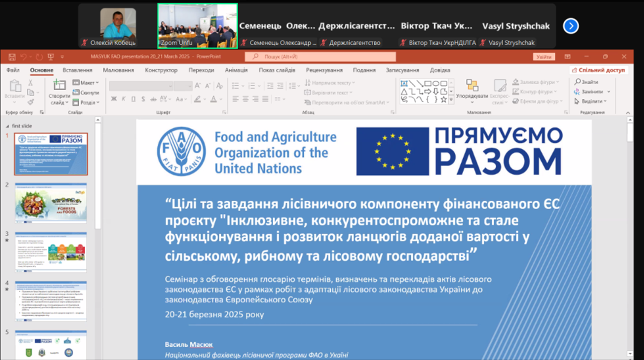Switch to the Вставлення ribbon tab
644x360 pixels.
(x=77, y=70)
